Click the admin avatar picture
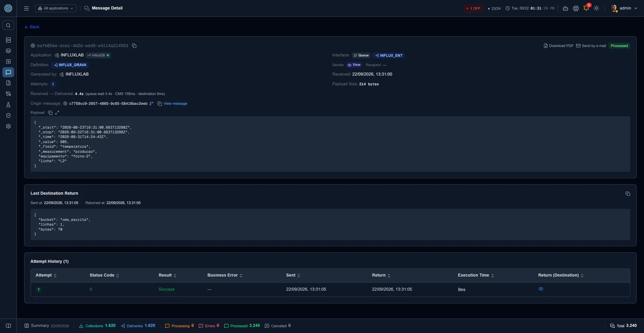This screenshot has width=644, height=333. (x=614, y=8)
